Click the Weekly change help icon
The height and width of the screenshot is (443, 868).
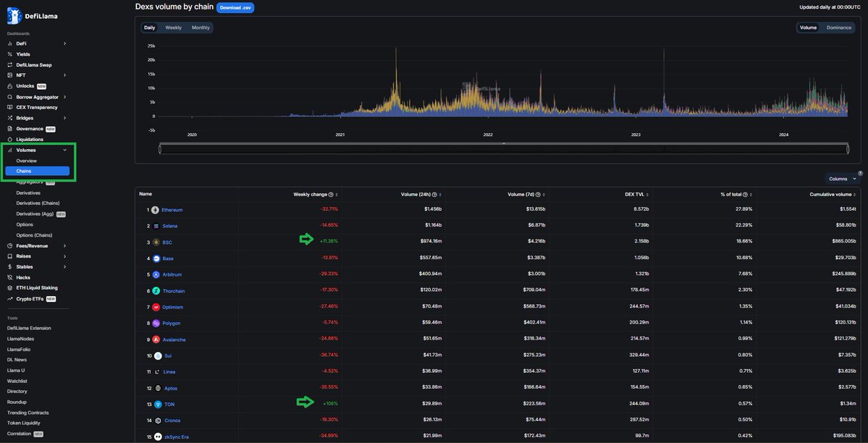point(331,195)
